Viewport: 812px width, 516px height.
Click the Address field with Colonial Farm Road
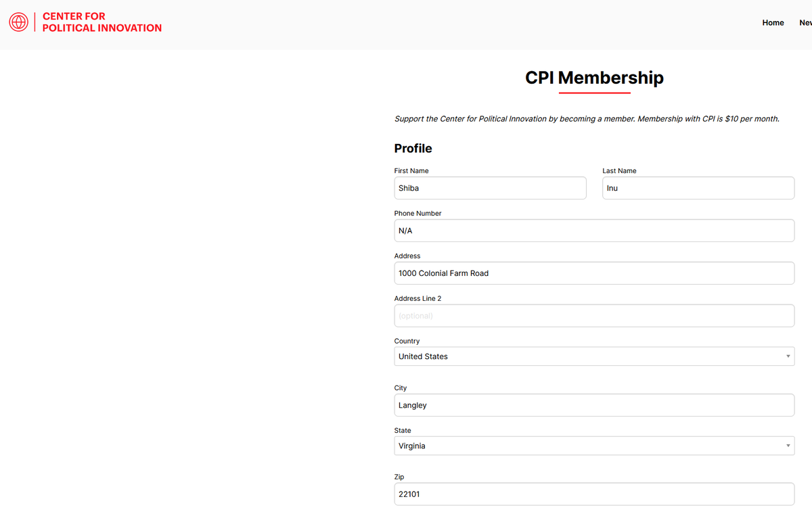point(594,273)
